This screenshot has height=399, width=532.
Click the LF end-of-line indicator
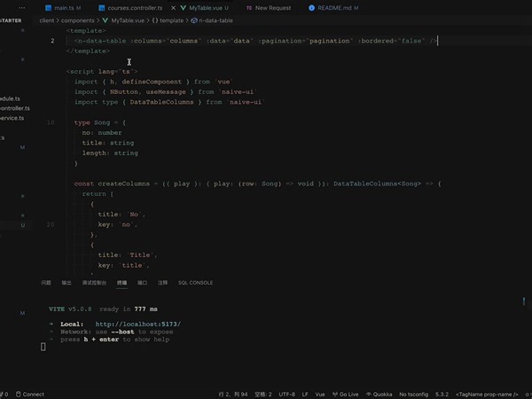[x=305, y=395]
